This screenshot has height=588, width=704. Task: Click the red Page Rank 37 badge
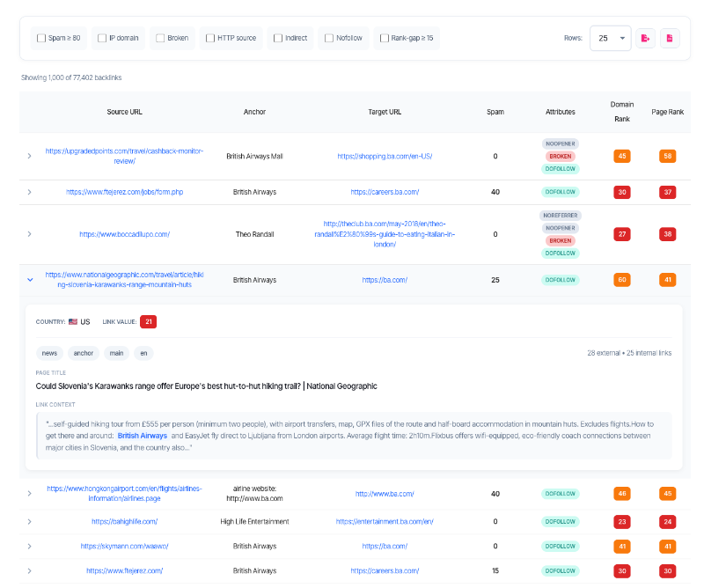point(668,192)
